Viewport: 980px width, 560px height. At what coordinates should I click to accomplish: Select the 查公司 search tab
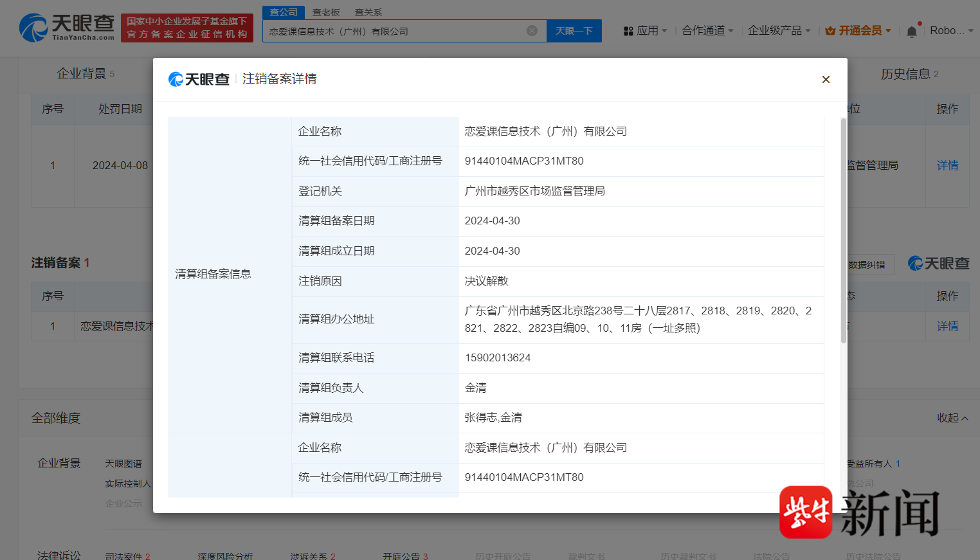[284, 12]
